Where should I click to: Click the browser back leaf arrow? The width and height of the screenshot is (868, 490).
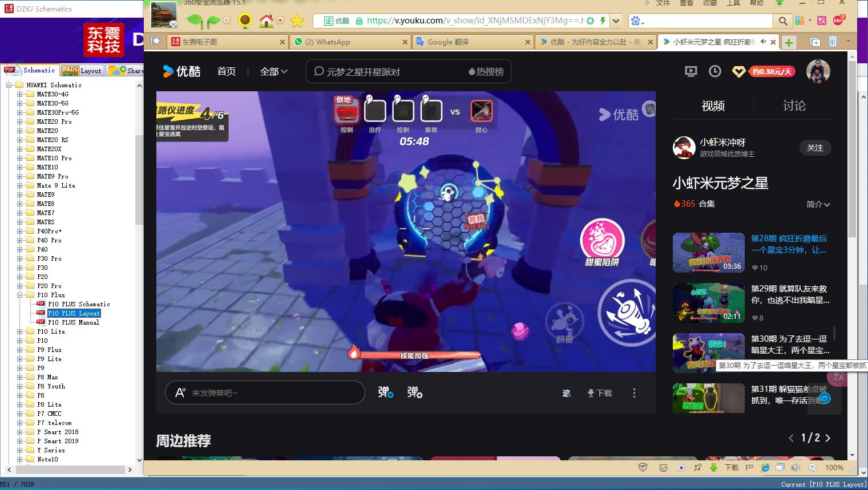point(195,21)
